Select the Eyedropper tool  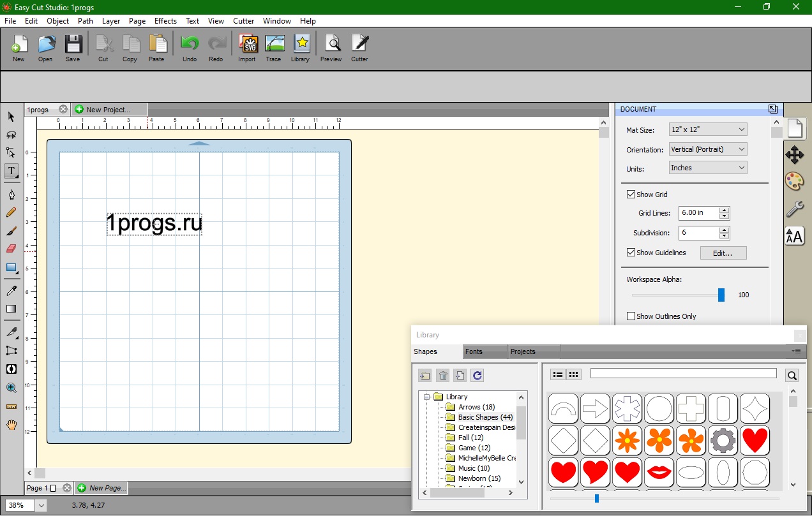click(11, 291)
